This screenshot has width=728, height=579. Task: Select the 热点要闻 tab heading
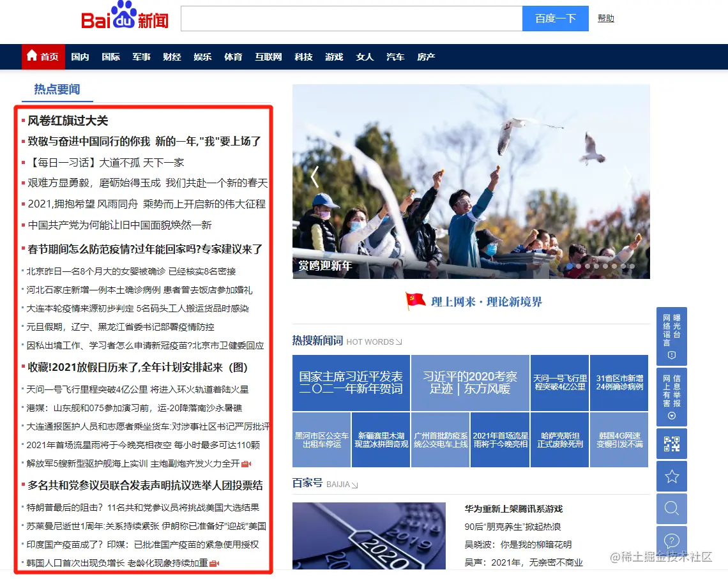tap(57, 89)
